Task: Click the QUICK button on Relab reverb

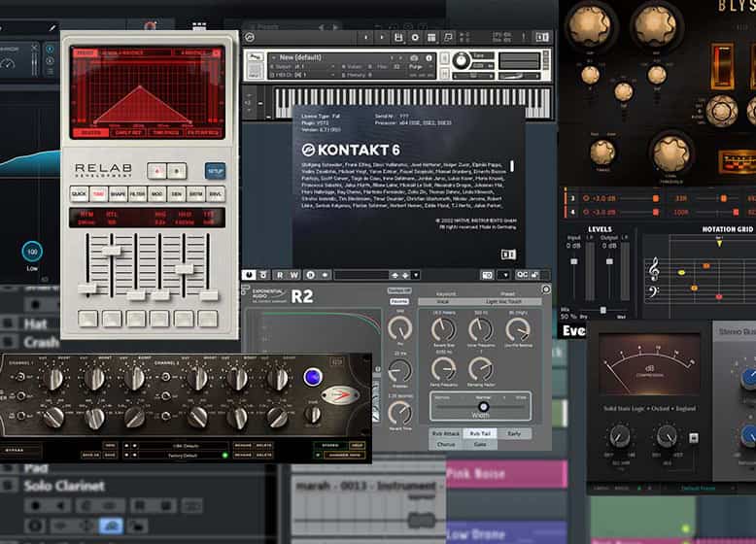Action: pyautogui.click(x=79, y=194)
